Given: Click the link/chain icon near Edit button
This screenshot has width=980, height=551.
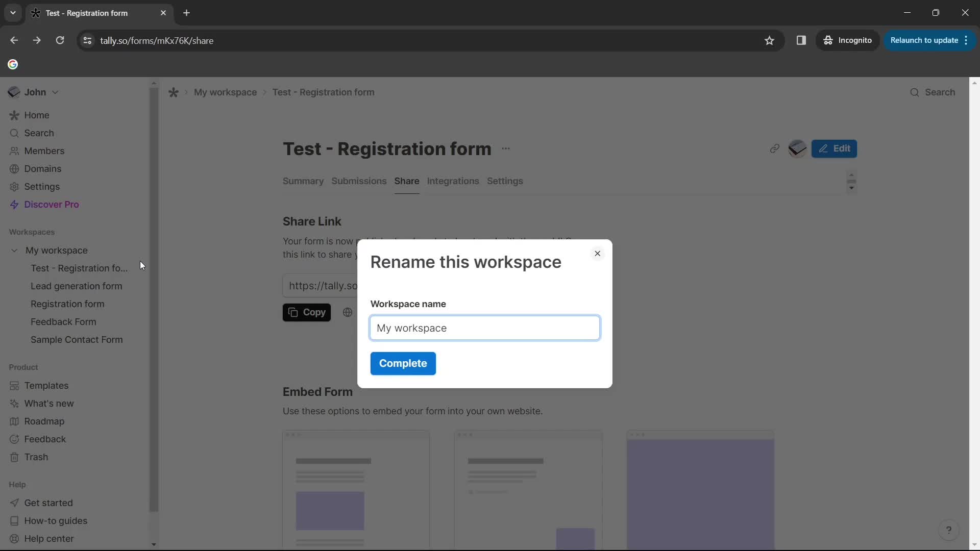Looking at the screenshot, I should point(774,148).
